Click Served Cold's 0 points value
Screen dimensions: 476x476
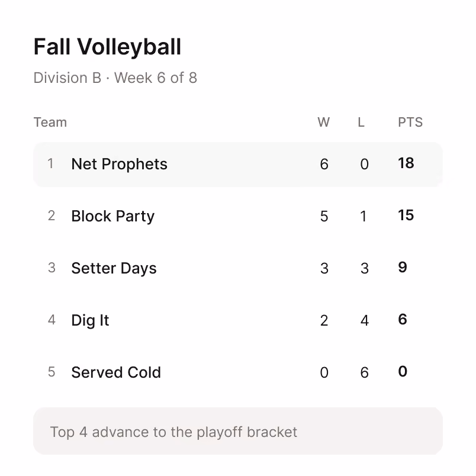point(403,372)
